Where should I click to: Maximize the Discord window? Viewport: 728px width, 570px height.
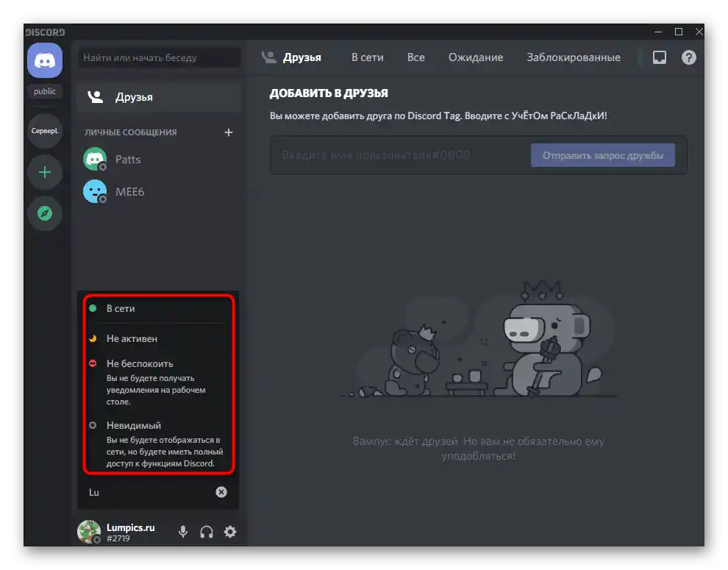click(678, 32)
